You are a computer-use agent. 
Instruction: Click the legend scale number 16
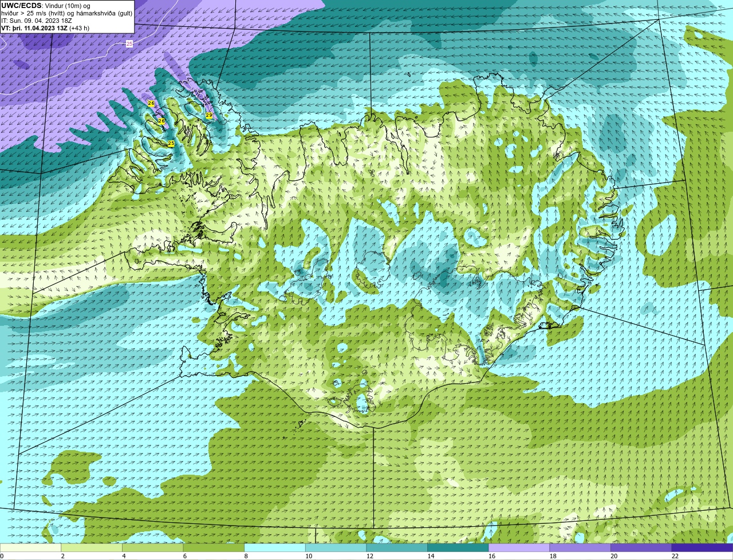[x=492, y=556]
